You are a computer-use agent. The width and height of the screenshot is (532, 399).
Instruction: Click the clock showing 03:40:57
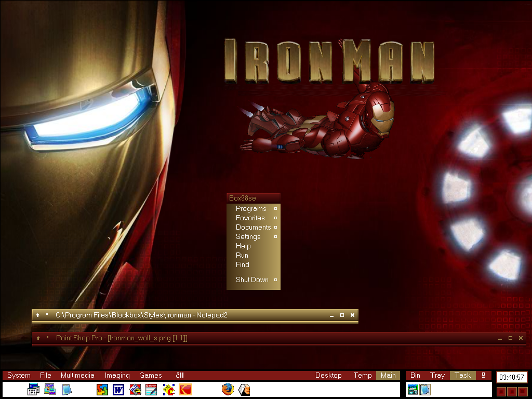(512, 377)
